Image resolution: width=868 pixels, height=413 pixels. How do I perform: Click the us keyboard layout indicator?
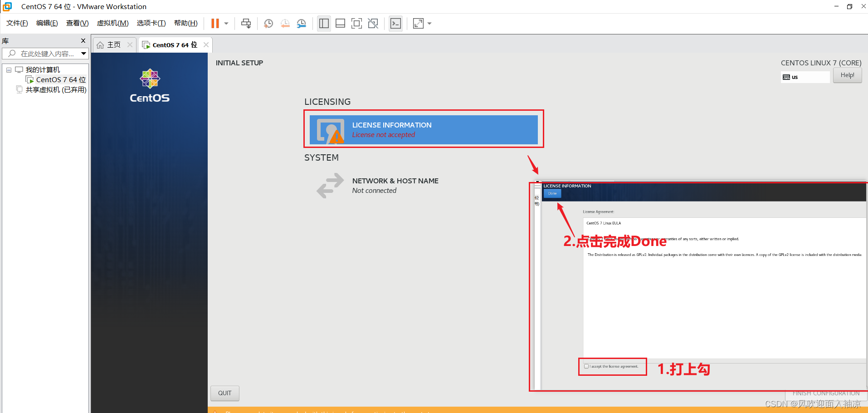pyautogui.click(x=805, y=77)
